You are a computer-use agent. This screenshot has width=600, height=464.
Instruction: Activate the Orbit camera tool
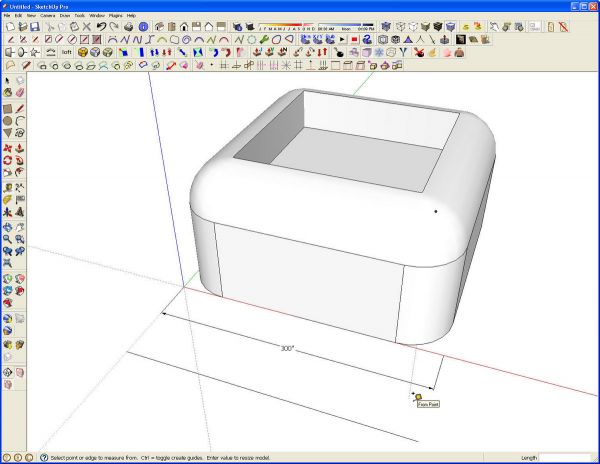(8, 227)
